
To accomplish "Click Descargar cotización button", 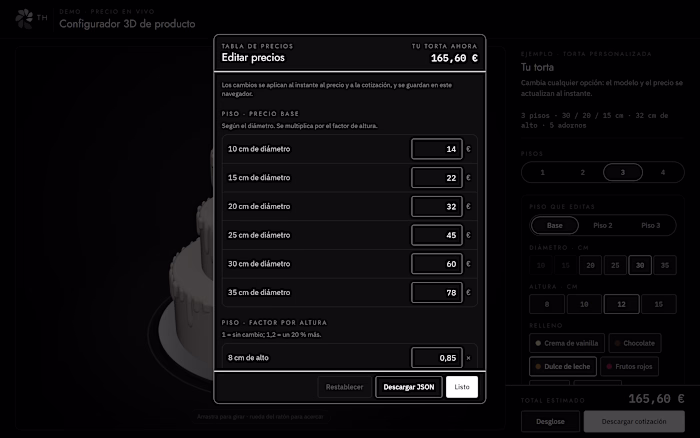I will tap(634, 421).
